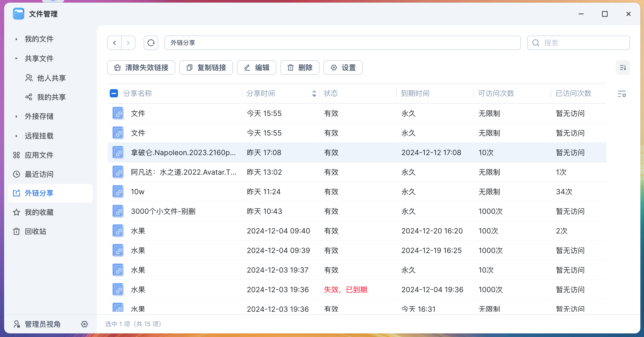Sort by 分享时间 using the sort arrows
Viewport: 644px width, 337px height.
314,93
